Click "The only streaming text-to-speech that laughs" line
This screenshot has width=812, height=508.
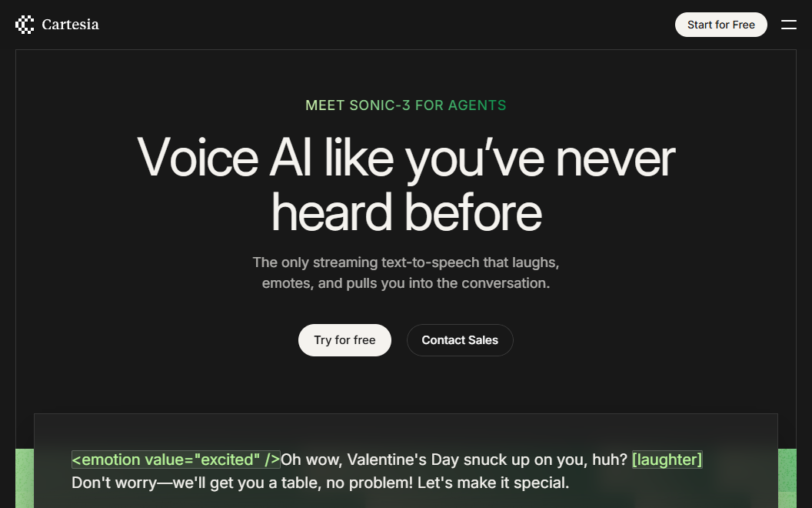point(405,262)
